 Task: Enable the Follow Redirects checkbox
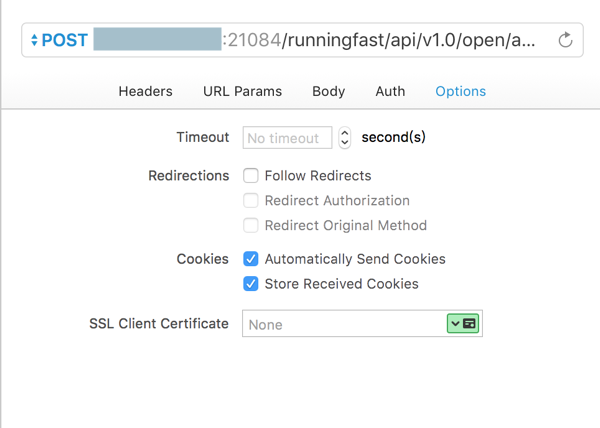(251, 176)
